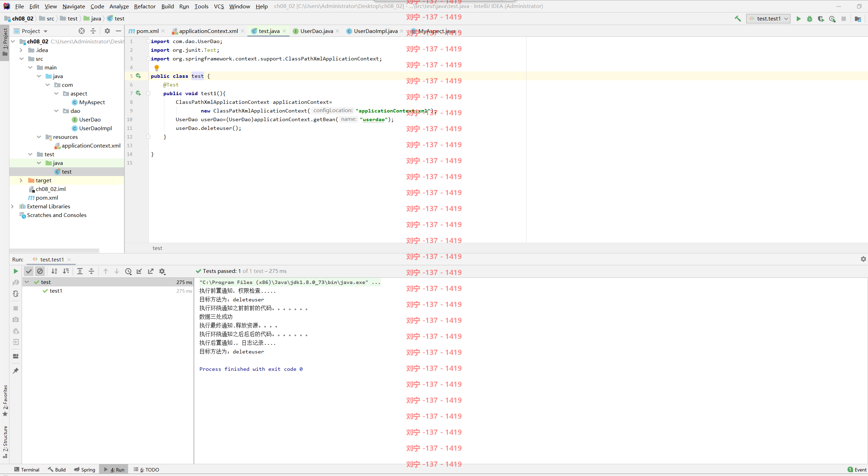Select applicationContext.xml in project tree
Image resolution: width=868 pixels, height=476 pixels.
91,145
